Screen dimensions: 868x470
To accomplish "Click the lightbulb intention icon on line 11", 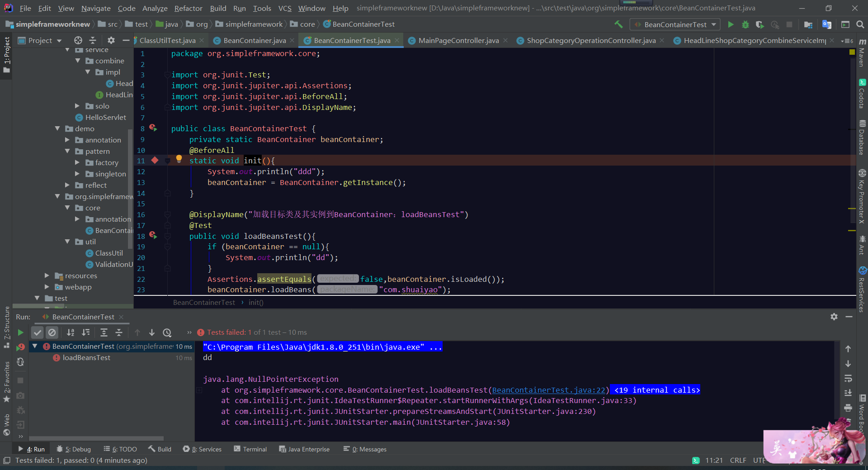I will point(179,159).
